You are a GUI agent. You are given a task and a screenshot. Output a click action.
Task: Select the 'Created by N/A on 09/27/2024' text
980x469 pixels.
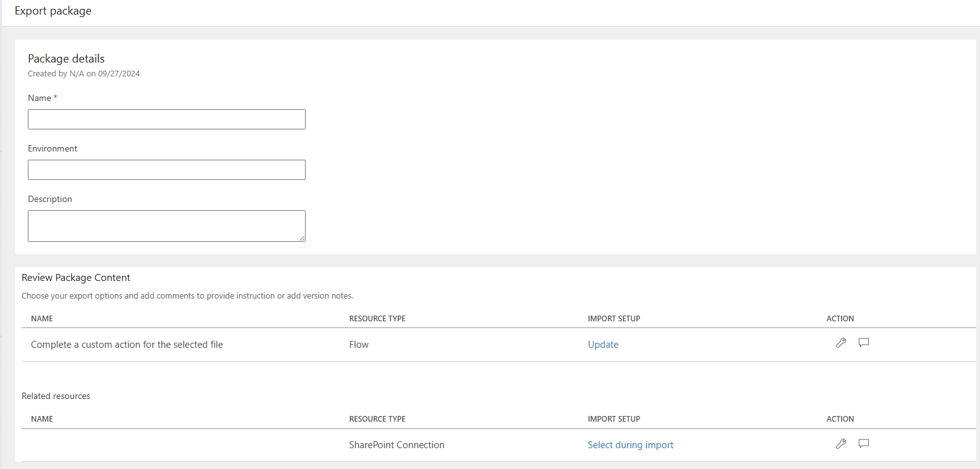pyautogui.click(x=84, y=74)
